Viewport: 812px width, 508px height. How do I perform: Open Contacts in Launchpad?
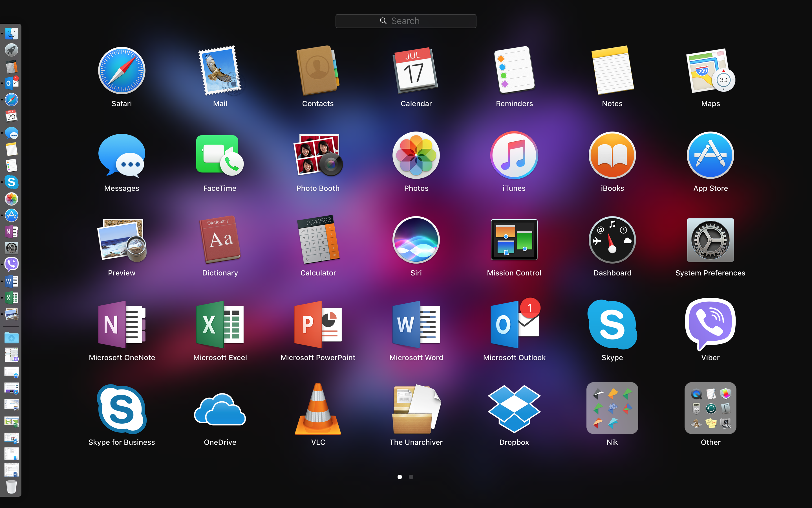coord(318,71)
